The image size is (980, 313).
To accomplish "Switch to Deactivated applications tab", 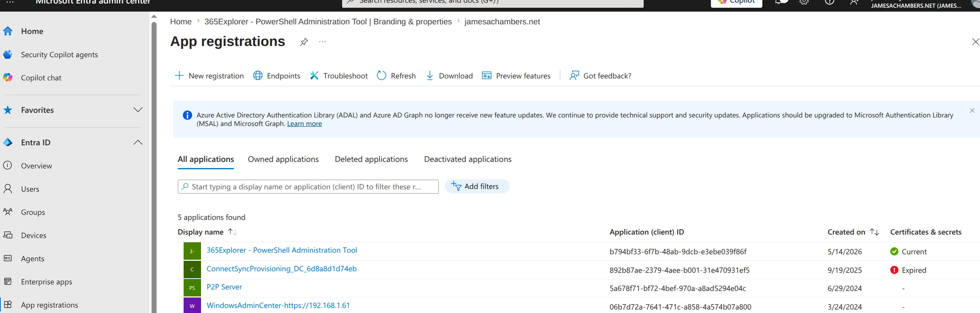I will click(468, 159).
